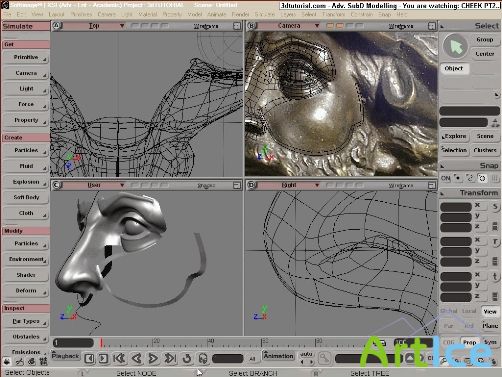
Task: Open the Select menu in menu bar
Action: point(308,14)
